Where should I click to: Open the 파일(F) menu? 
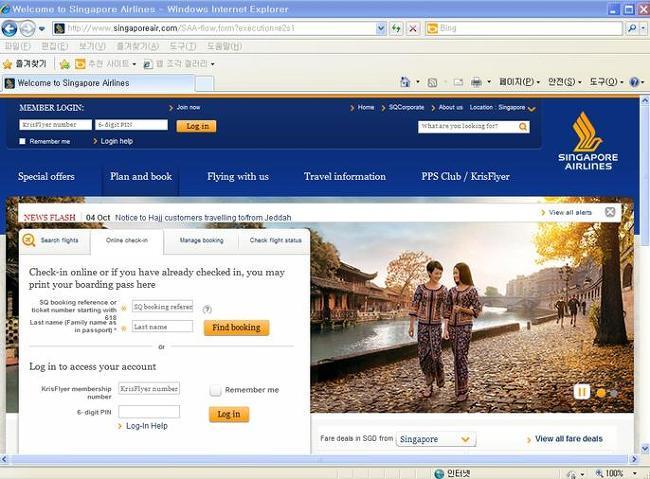[18, 46]
